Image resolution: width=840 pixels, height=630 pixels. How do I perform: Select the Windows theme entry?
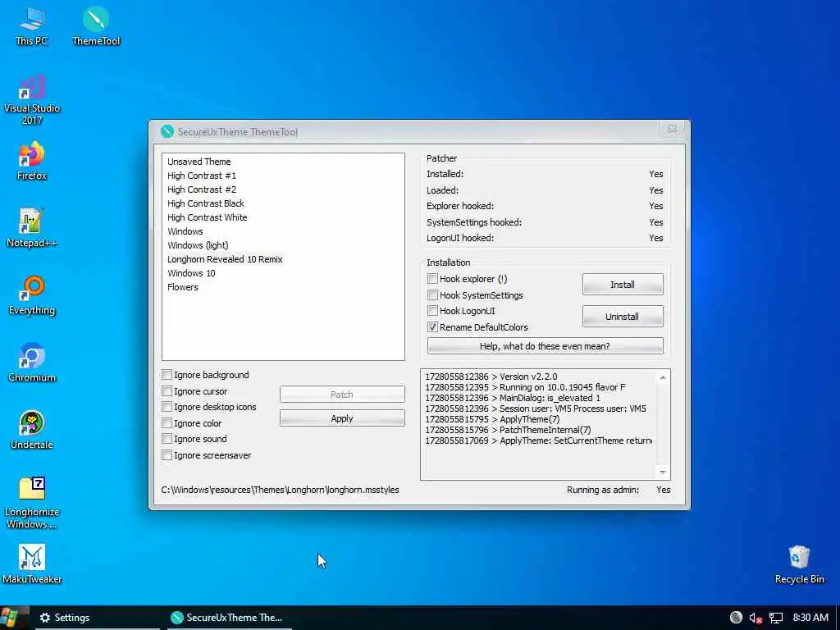(x=185, y=231)
